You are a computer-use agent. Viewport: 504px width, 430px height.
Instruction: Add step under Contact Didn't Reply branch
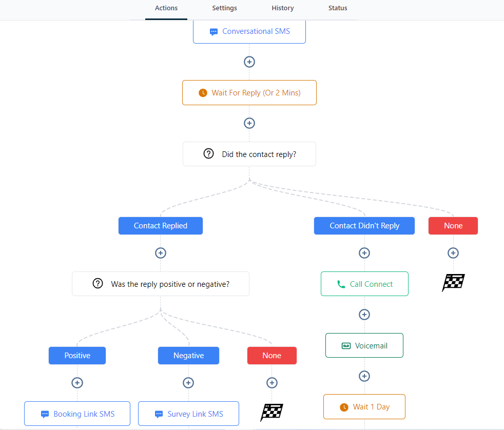(x=364, y=253)
